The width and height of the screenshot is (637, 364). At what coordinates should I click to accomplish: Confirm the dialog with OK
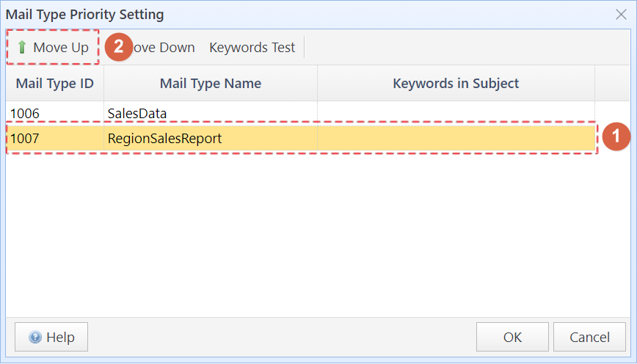[x=512, y=338]
